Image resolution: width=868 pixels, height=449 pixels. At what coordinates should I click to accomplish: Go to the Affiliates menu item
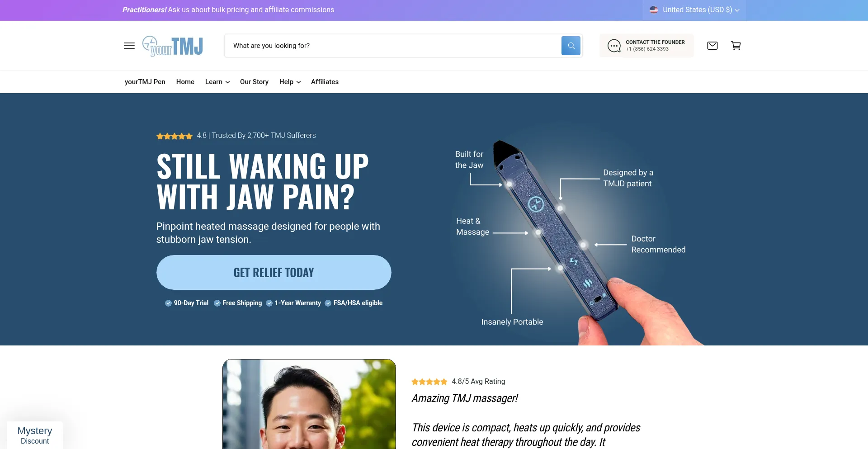tap(325, 82)
